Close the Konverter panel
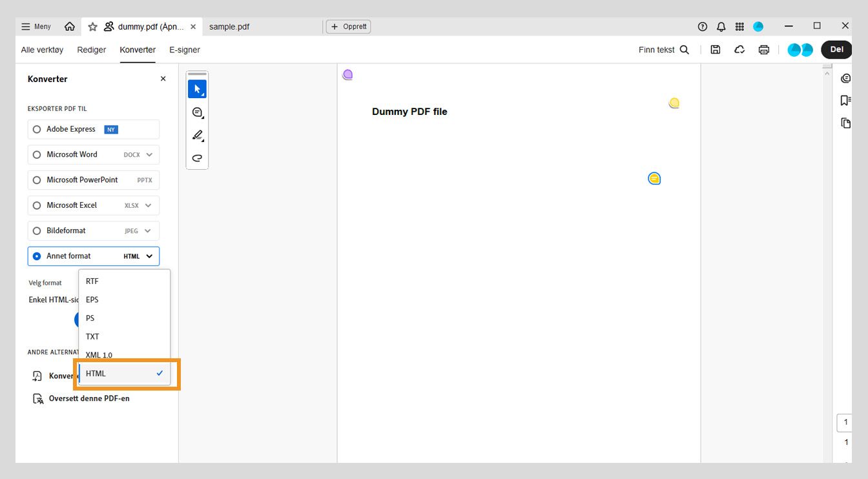The width and height of the screenshot is (868, 479). tap(163, 79)
